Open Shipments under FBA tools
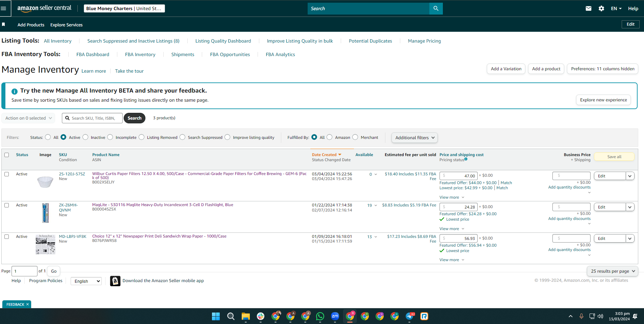Image resolution: width=644 pixels, height=324 pixels. (x=183, y=54)
